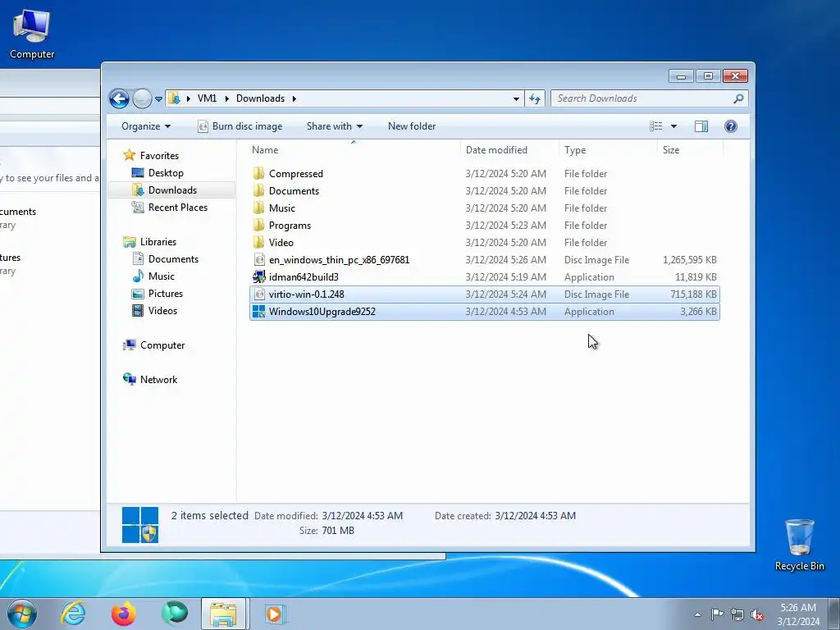Viewport: 840px width, 630px height.
Task: Expand the Organize dropdown menu
Action: 146,126
